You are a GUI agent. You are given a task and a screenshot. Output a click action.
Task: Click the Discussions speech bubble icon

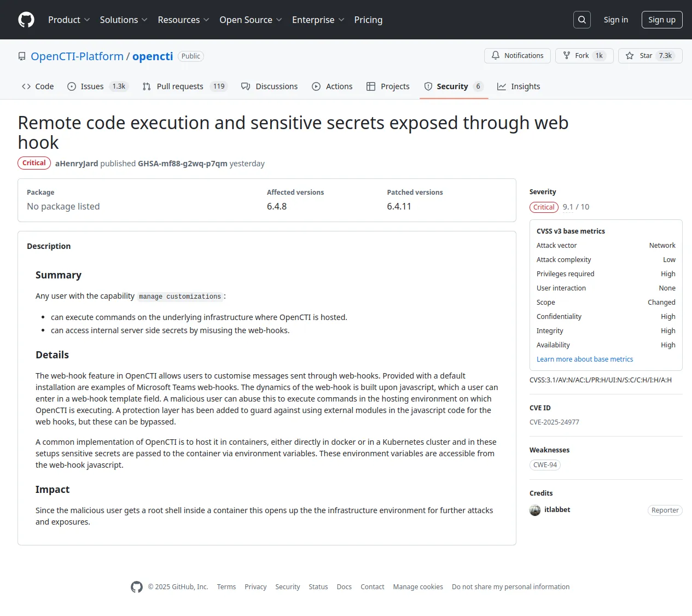pyautogui.click(x=246, y=86)
